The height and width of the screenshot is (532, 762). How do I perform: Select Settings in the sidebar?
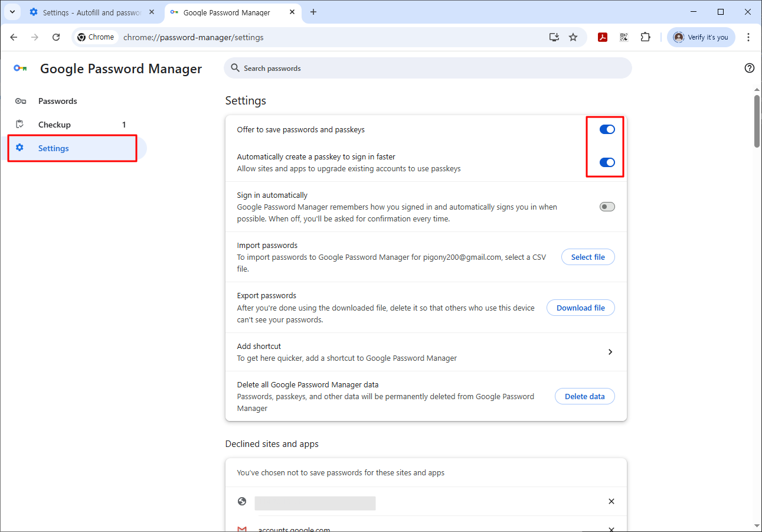(x=73, y=148)
